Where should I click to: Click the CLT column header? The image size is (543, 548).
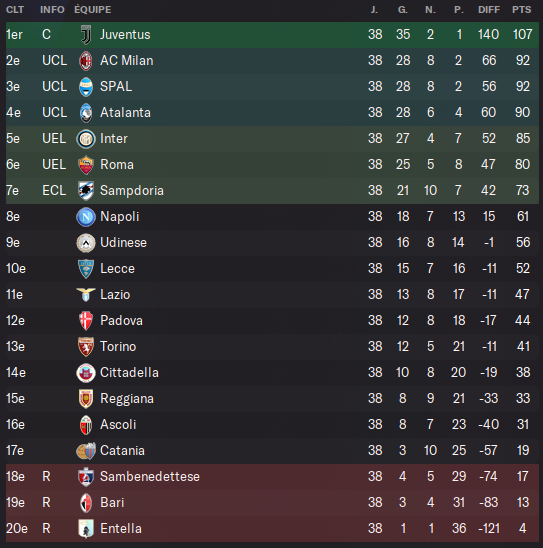click(15, 10)
